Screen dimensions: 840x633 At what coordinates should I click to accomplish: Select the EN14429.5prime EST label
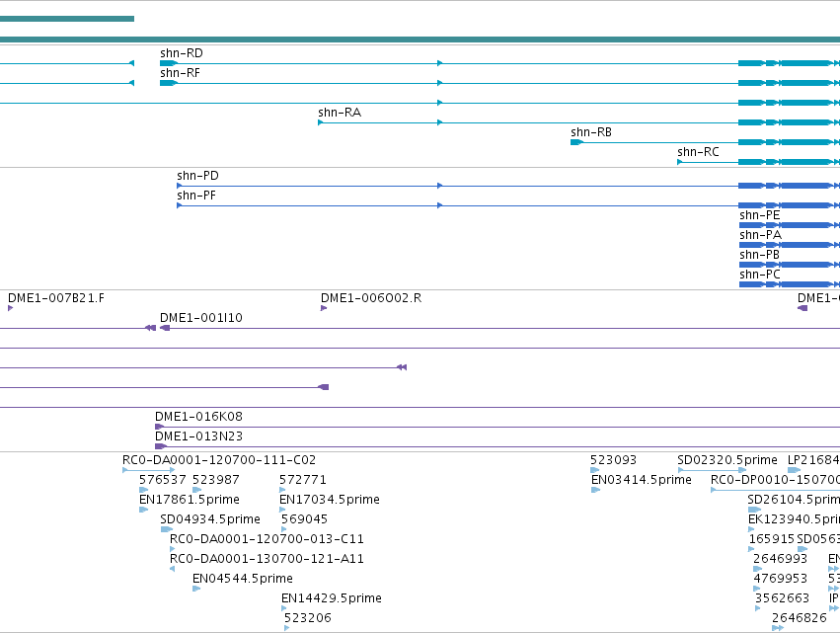pos(332,598)
